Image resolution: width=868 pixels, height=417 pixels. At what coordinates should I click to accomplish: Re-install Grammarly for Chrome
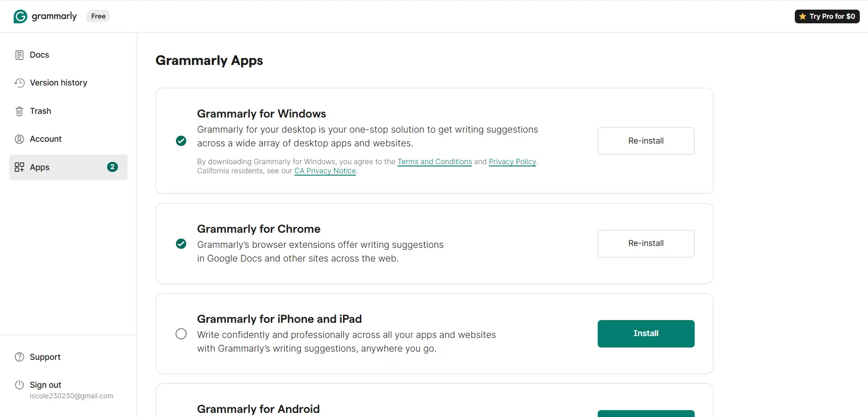click(646, 244)
